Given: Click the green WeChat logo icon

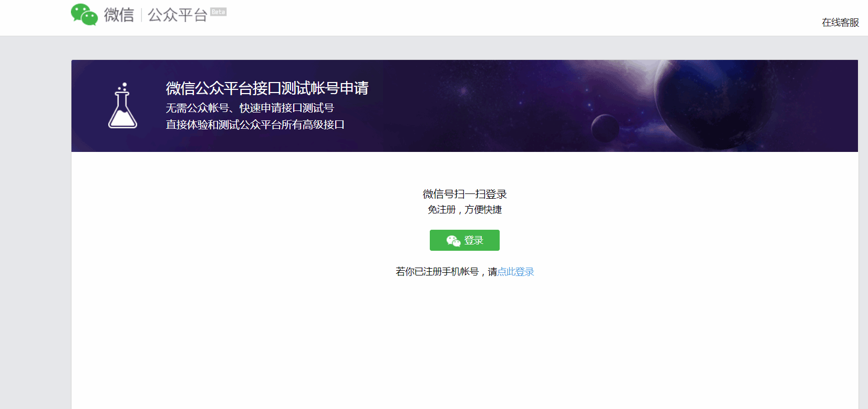Looking at the screenshot, I should tap(84, 15).
